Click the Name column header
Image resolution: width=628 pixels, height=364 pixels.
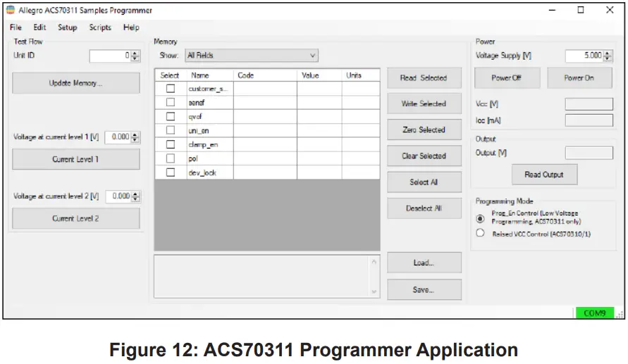point(210,75)
